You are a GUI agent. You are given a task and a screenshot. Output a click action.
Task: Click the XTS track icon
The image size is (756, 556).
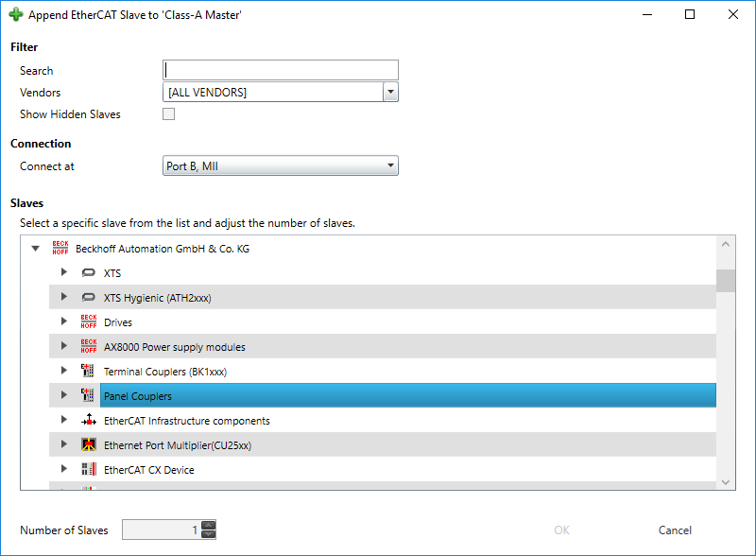point(88,272)
